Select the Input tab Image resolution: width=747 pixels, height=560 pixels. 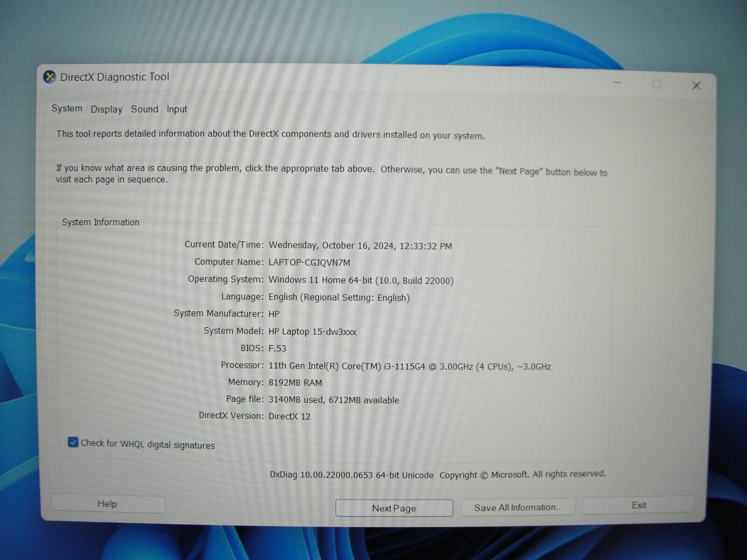(176, 109)
